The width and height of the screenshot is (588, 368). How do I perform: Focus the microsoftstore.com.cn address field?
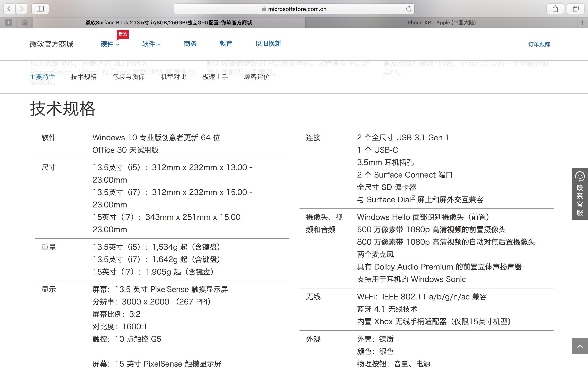(x=294, y=9)
